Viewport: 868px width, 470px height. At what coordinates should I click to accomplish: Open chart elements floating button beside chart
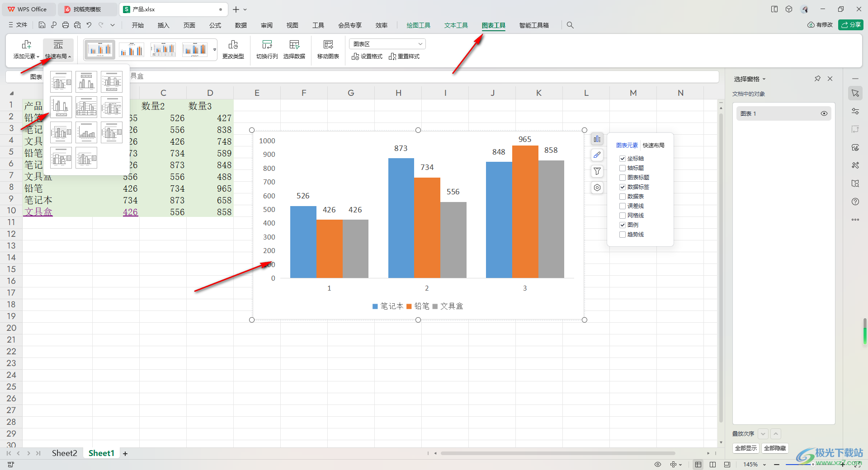(597, 139)
